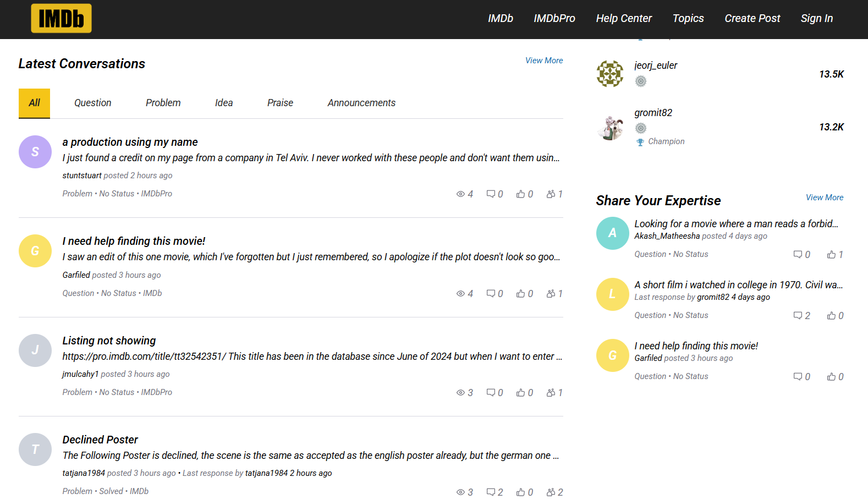Screen dimensions: 868x499
Task: Click stuntstuart's S avatar
Action: (35, 152)
